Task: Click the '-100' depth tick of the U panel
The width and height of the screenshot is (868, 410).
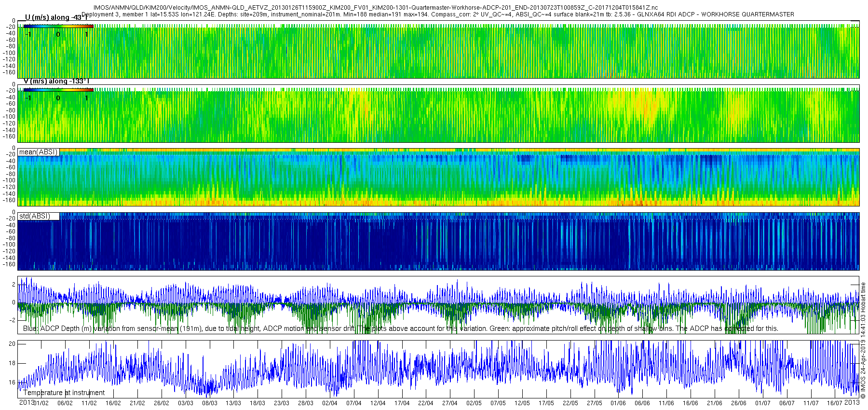Action: coord(10,53)
